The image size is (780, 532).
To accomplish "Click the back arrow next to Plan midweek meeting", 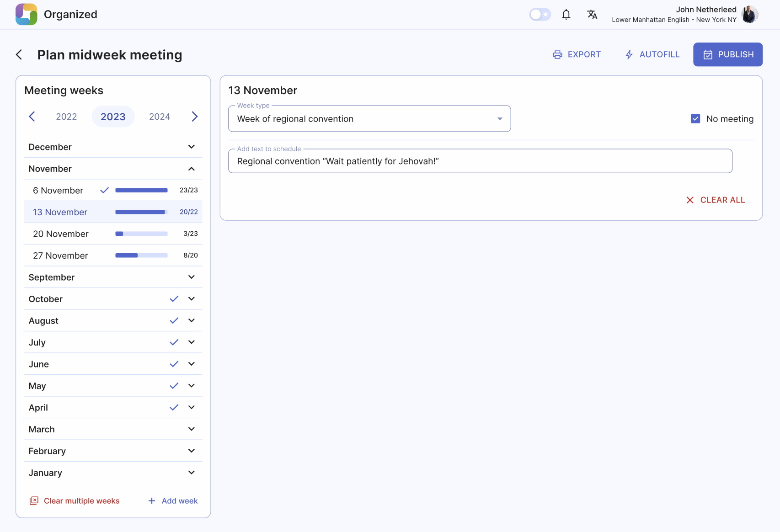I will (18, 54).
